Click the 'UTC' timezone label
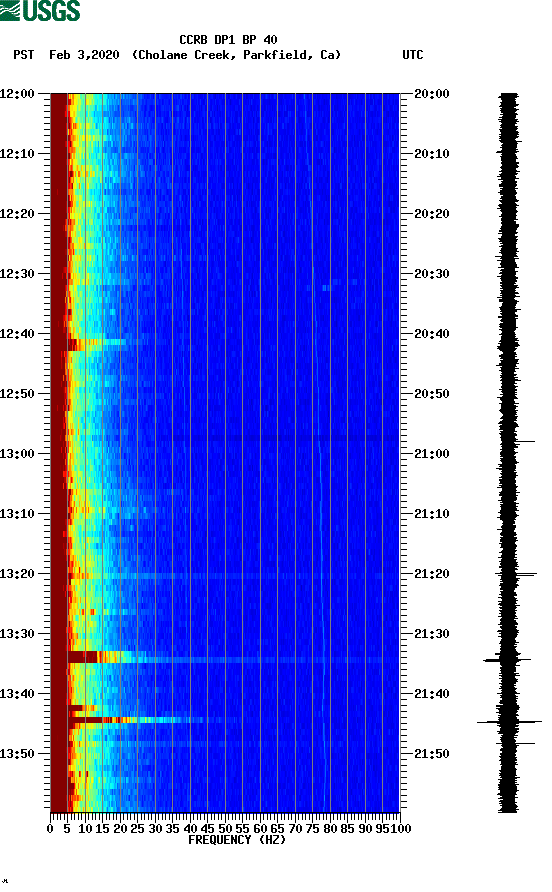The width and height of the screenshot is (552, 892). [413, 55]
